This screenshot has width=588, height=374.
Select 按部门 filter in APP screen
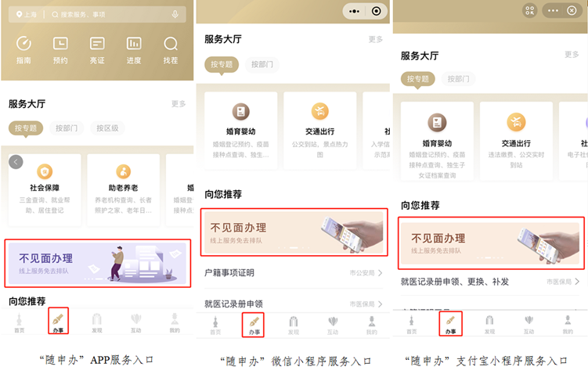[67, 128]
